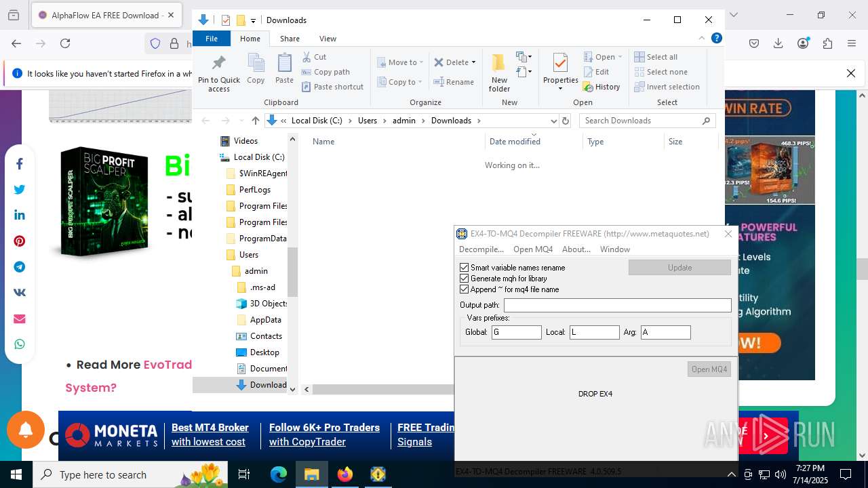This screenshot has height=488, width=868.
Task: Toggle Smart variable names rename checkbox
Action: [x=465, y=268]
